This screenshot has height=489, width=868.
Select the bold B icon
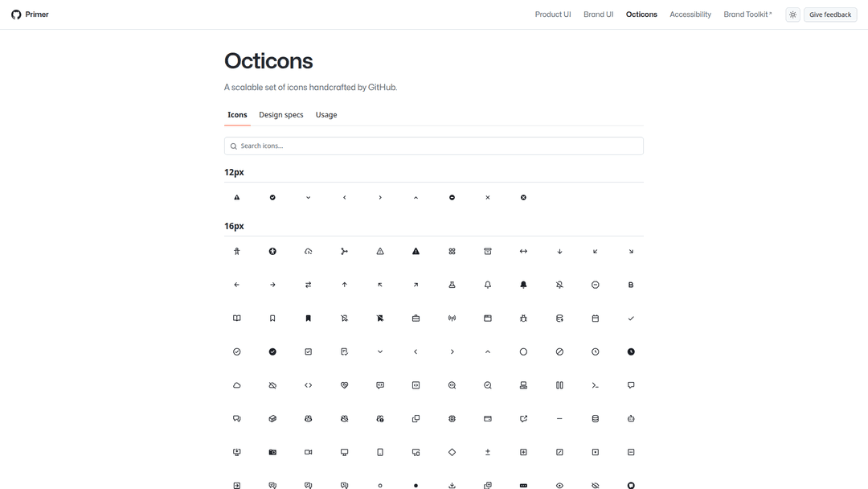click(631, 285)
